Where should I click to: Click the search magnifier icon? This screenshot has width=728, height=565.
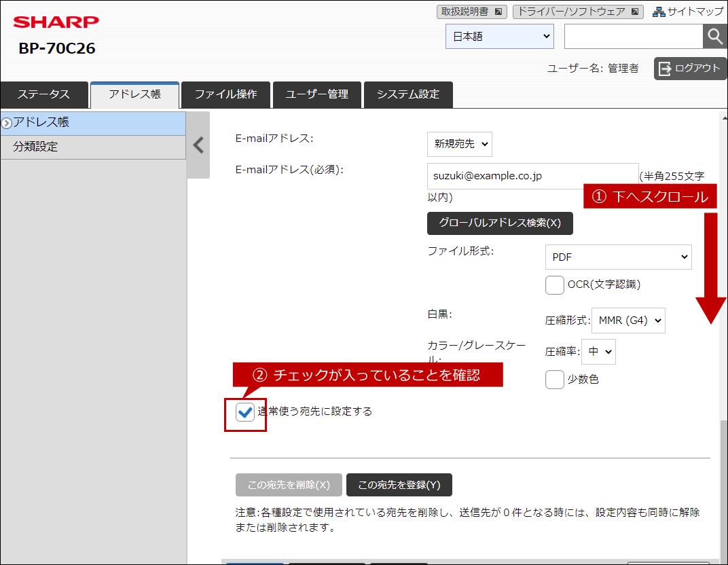click(715, 36)
